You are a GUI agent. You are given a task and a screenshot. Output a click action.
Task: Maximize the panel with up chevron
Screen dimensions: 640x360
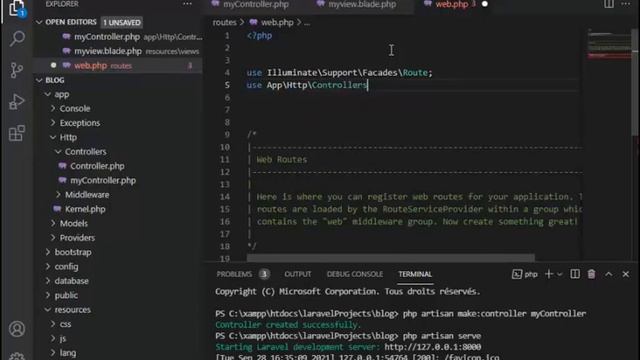point(609,274)
